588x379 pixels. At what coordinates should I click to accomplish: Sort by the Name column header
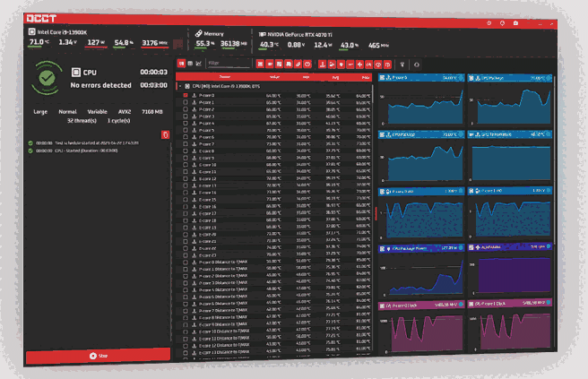coord(225,76)
